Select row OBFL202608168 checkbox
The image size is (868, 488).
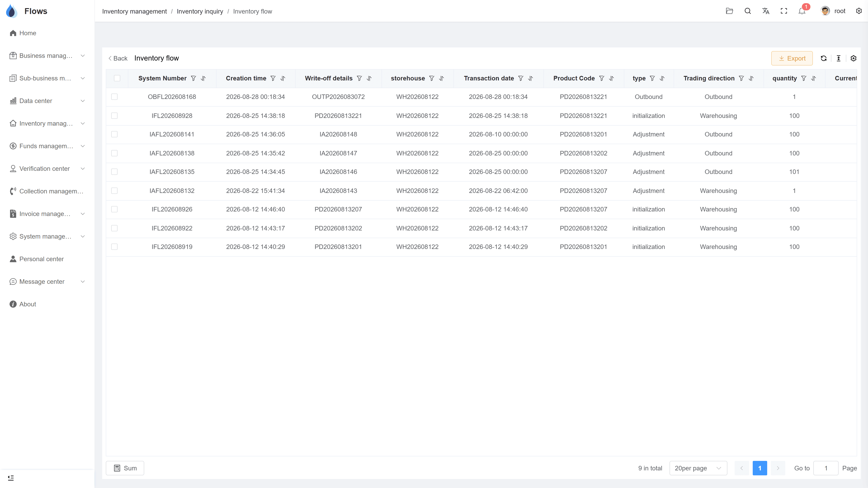pos(115,97)
